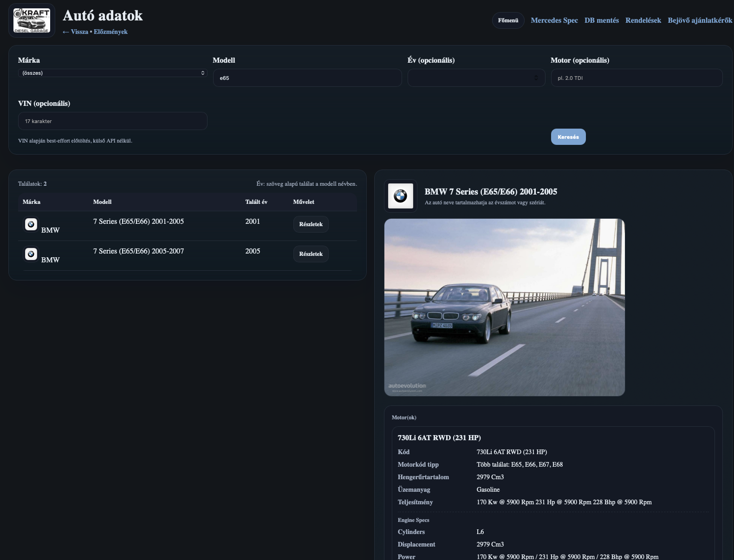Open the Főmenü main menu
This screenshot has height=560, width=734.
click(x=508, y=20)
